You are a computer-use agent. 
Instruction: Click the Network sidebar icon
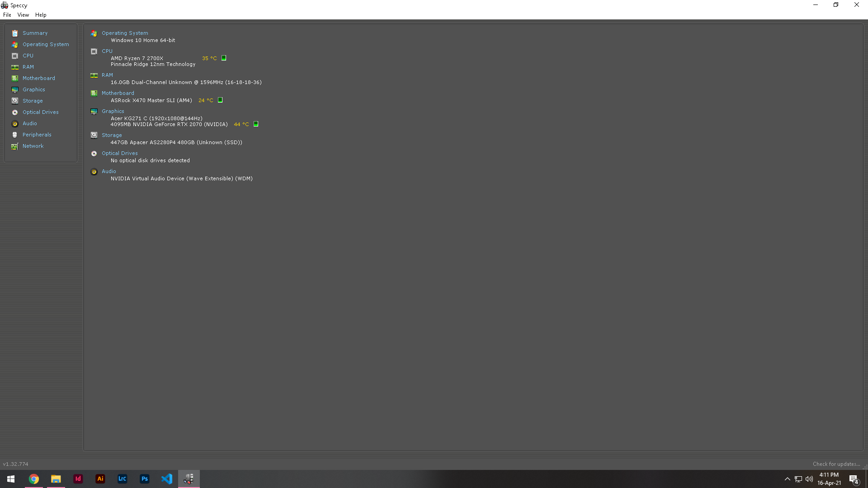(x=15, y=146)
